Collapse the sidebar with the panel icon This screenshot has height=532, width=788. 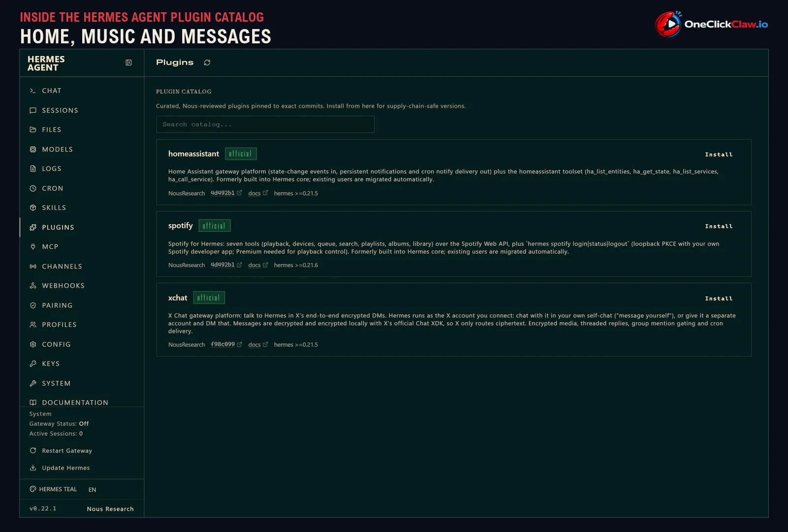[129, 63]
